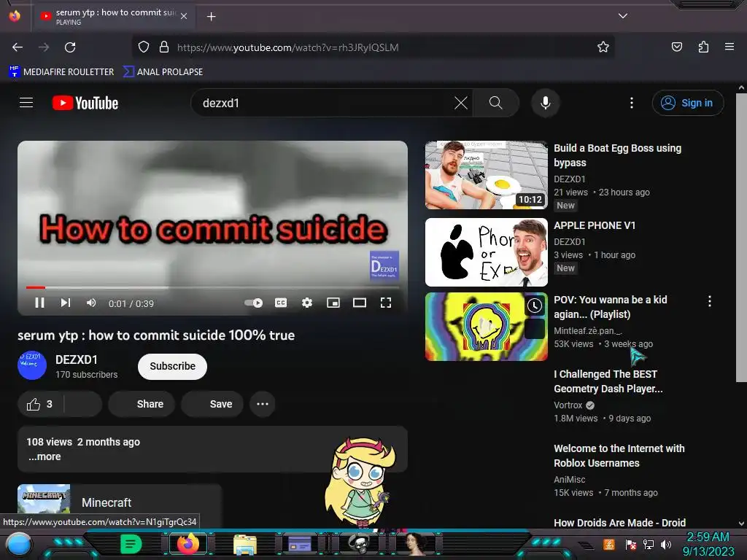The image size is (747, 560).
Task: Open I Challenged The BEST Geometry Dash video
Action: [x=608, y=381]
